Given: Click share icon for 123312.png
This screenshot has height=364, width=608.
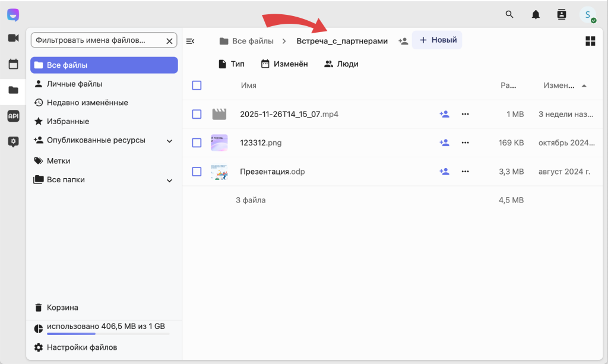Looking at the screenshot, I should [444, 143].
